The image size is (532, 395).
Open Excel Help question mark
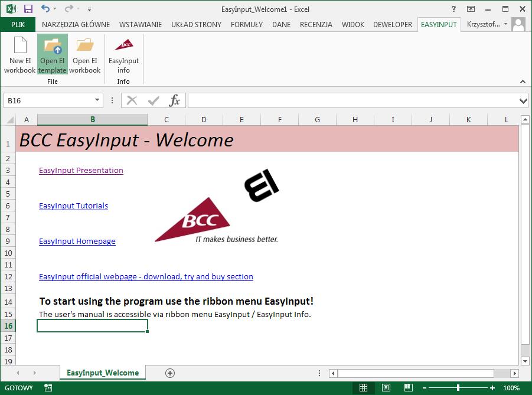tap(453, 9)
